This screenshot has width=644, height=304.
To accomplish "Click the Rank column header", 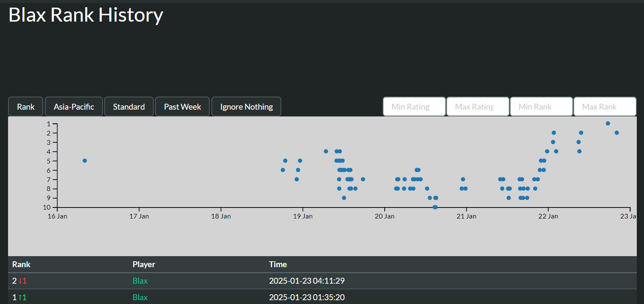I will [21, 264].
